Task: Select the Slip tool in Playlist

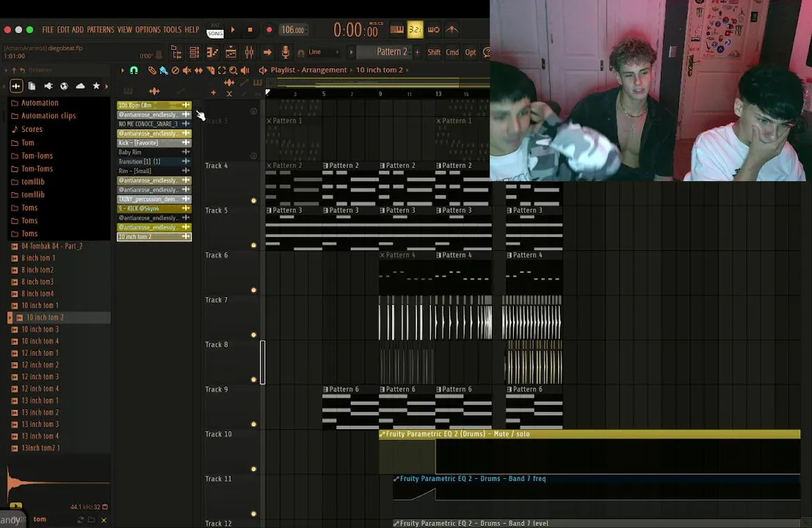Action: click(199, 70)
